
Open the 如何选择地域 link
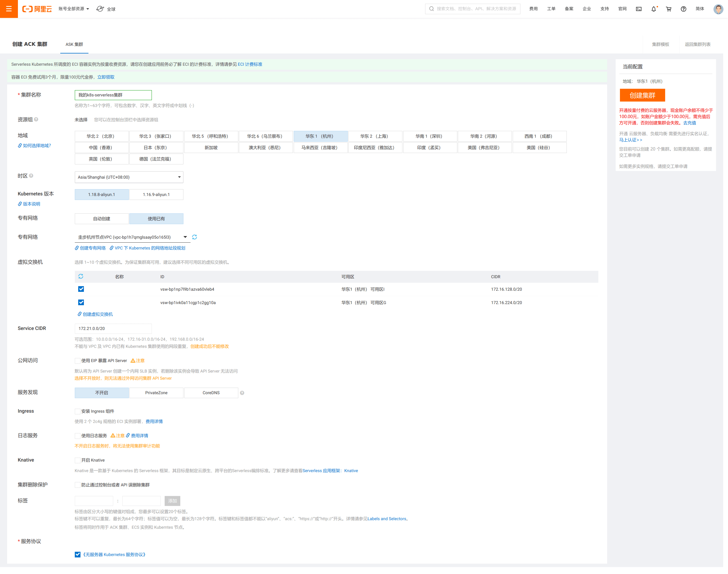click(x=34, y=146)
